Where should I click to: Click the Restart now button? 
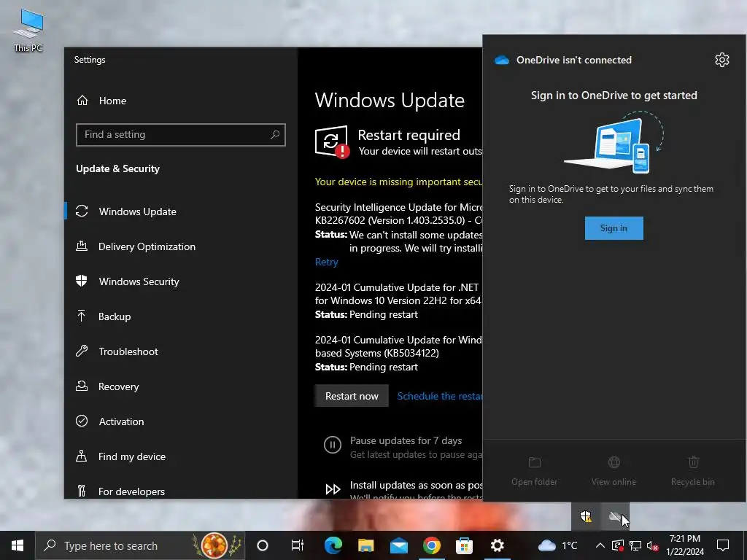click(x=352, y=396)
